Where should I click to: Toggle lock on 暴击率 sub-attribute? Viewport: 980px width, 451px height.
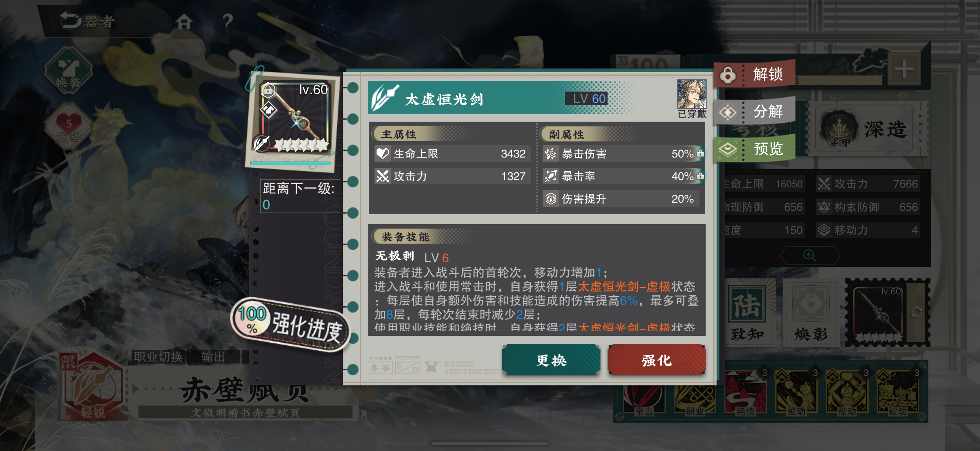click(700, 176)
